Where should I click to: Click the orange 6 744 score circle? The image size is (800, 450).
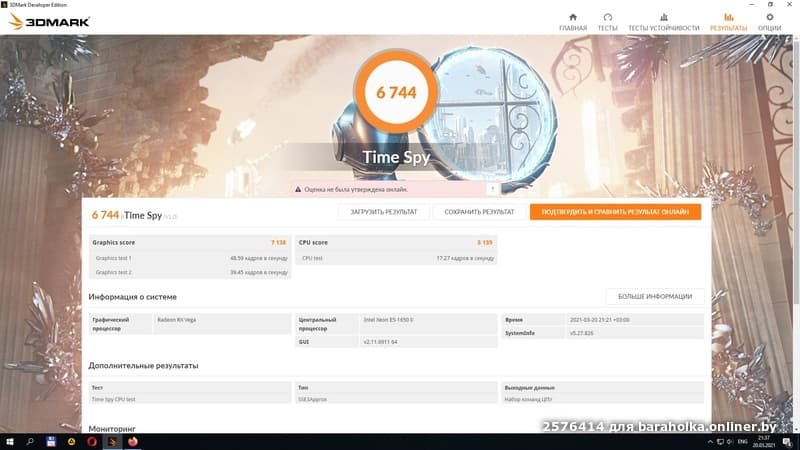[x=396, y=92]
